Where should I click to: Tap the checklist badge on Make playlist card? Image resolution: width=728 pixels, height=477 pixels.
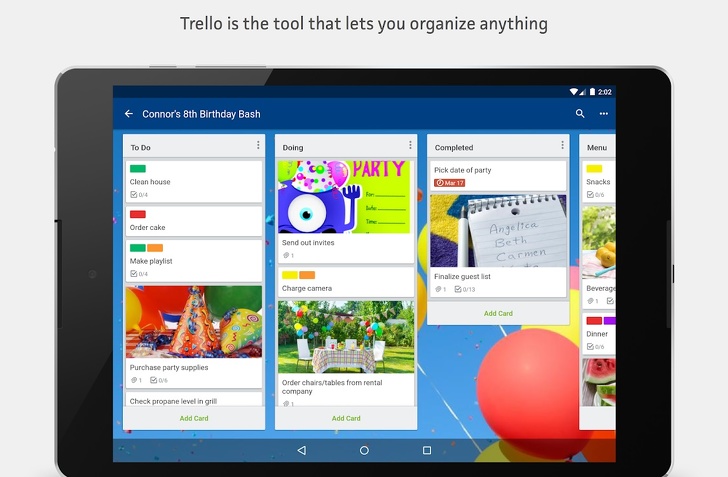pyautogui.click(x=139, y=274)
